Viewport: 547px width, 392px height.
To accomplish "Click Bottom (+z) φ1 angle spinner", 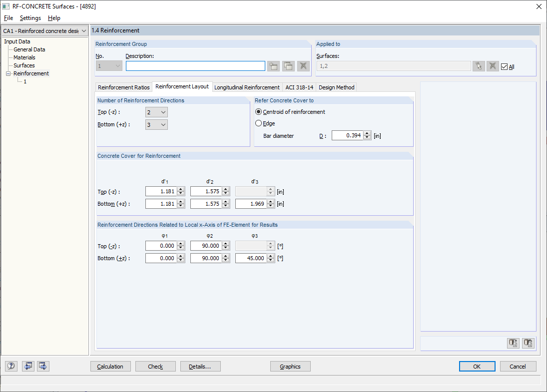I will coord(181,258).
